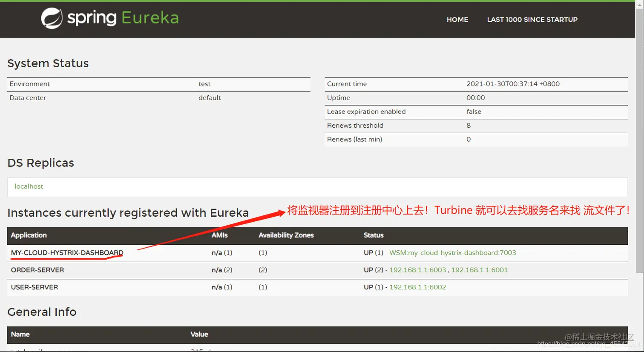Select USER-SERVER application name
644x352 pixels.
(34, 287)
